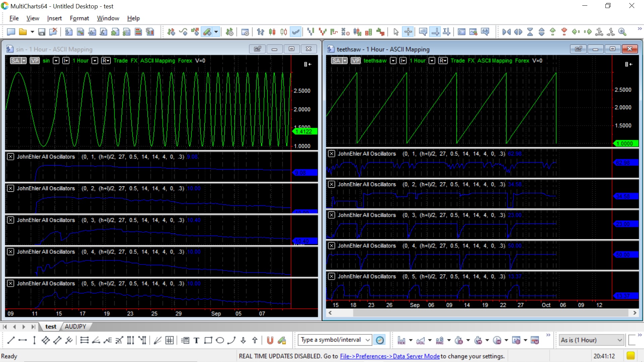The image size is (644, 362).
Task: Select the horizontal line drawing tool
Action: tap(22, 340)
